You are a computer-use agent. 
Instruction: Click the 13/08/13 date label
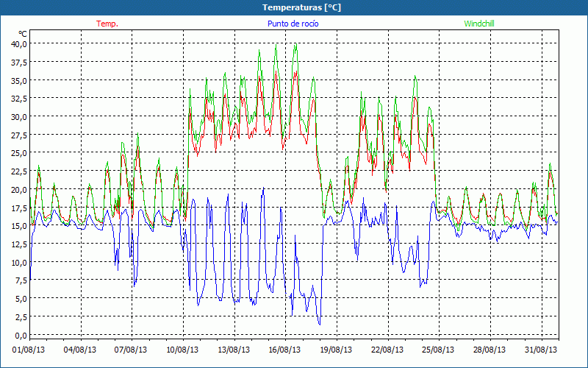(234, 350)
